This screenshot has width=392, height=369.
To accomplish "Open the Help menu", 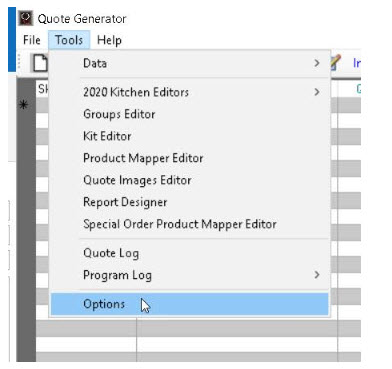I will 109,40.
